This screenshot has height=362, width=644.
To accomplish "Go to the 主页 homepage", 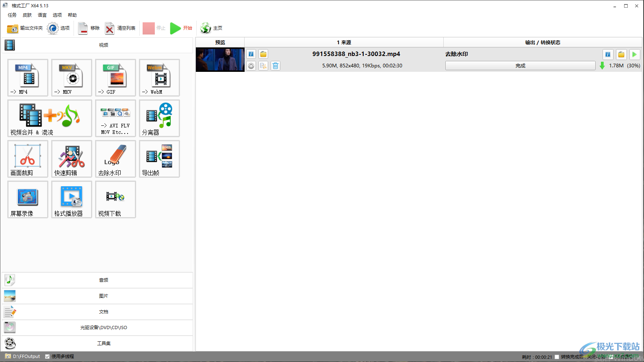I will point(211,28).
